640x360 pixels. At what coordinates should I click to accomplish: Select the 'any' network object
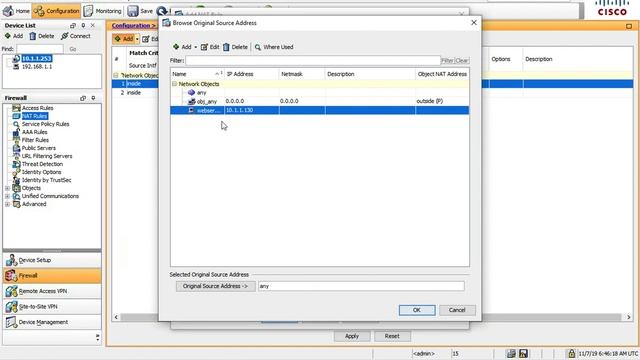click(x=320, y=93)
